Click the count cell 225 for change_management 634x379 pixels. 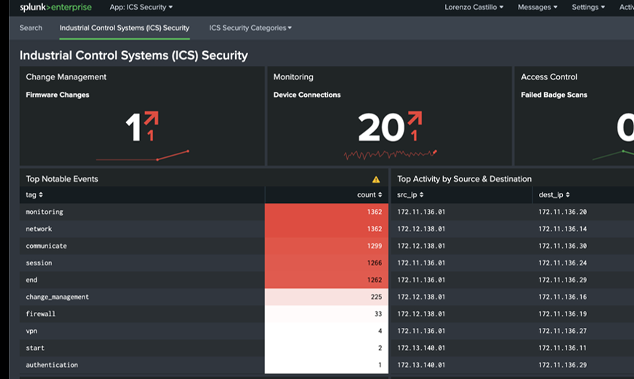click(327, 297)
